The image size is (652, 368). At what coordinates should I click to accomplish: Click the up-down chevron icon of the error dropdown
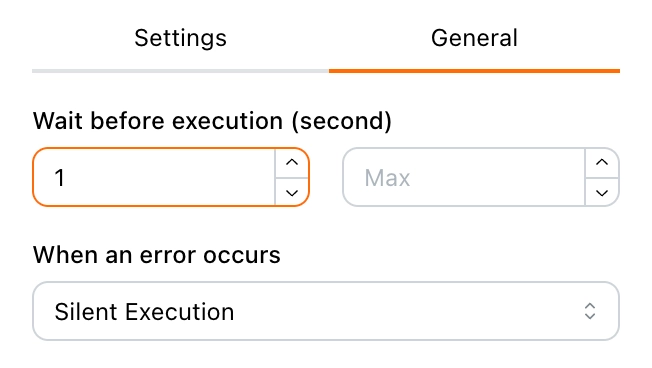click(x=590, y=311)
